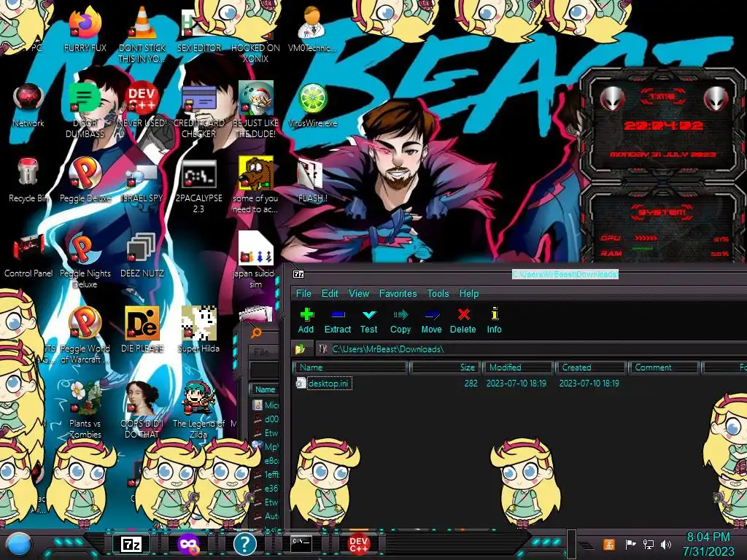Click the 7-Zip address path field

pyautogui.click(x=531, y=349)
